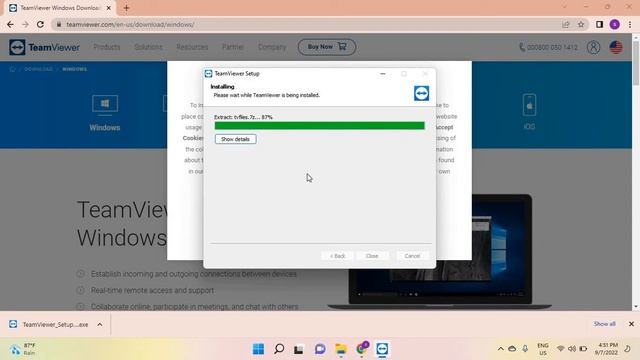The height and width of the screenshot is (360, 640).
Task: Select the Windows platform icon
Action: coord(105,113)
